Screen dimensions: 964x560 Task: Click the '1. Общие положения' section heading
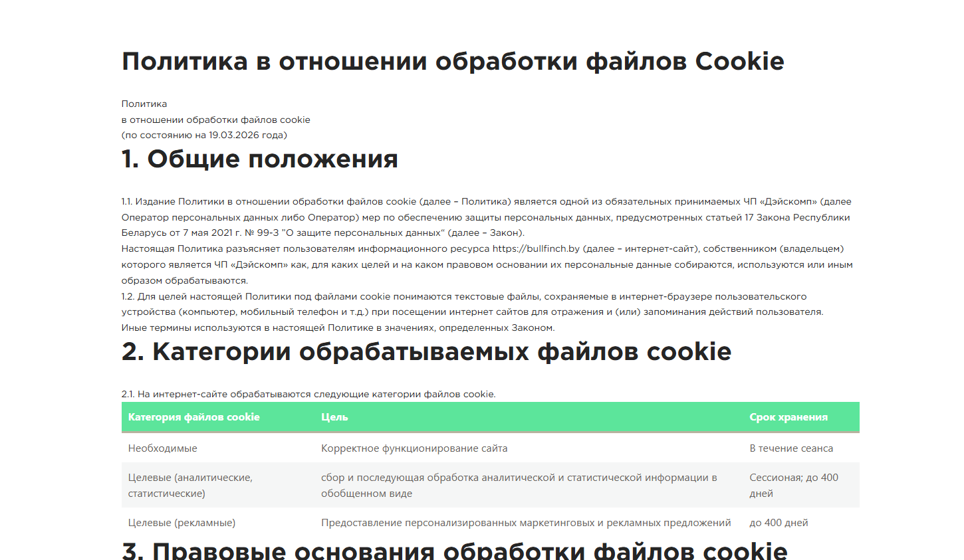click(x=259, y=159)
